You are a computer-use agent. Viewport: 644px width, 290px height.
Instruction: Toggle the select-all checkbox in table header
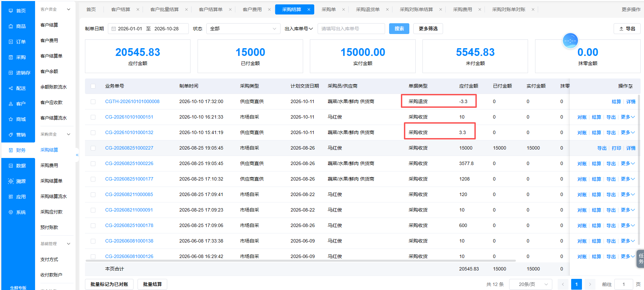pos(93,86)
